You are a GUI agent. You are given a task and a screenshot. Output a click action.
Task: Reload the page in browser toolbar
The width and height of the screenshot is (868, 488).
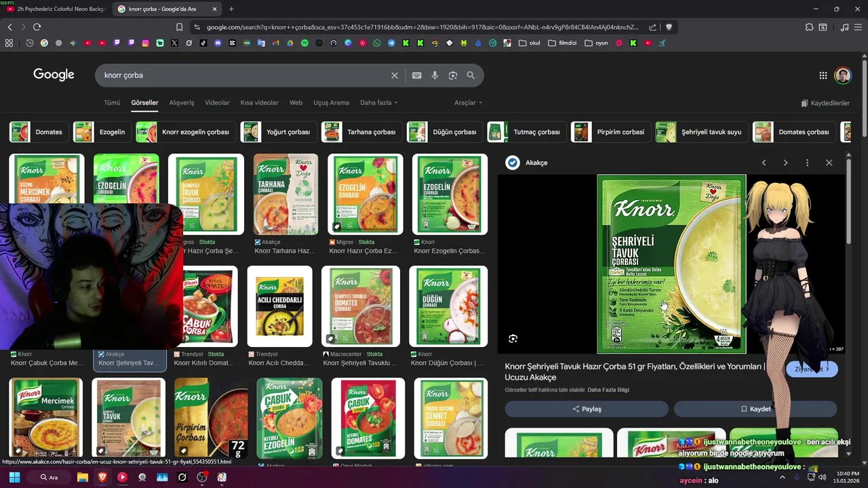[37, 27]
